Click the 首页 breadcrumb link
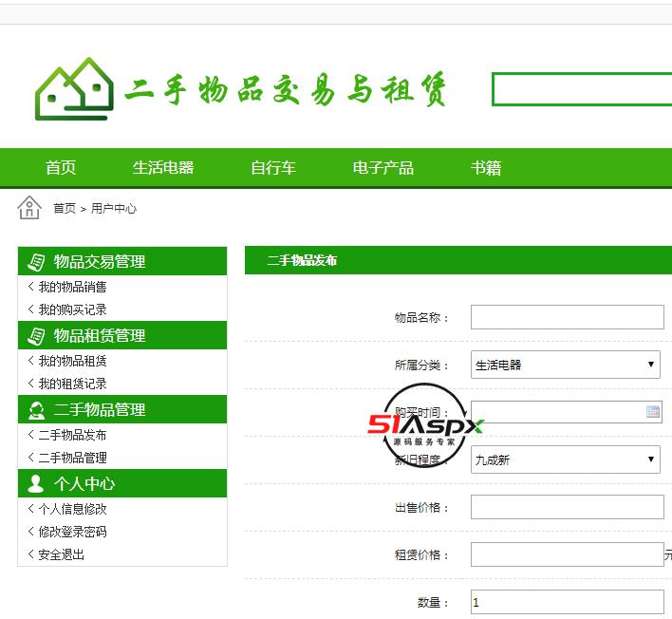 click(65, 208)
